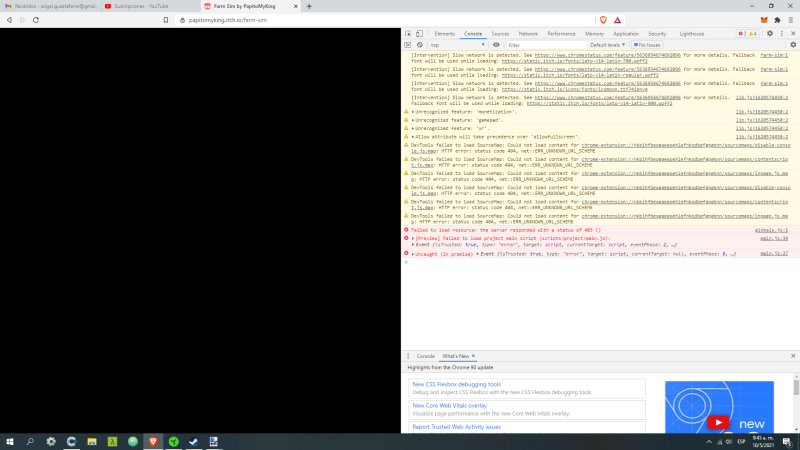Open the top JavaScript context dropdown

457,45
